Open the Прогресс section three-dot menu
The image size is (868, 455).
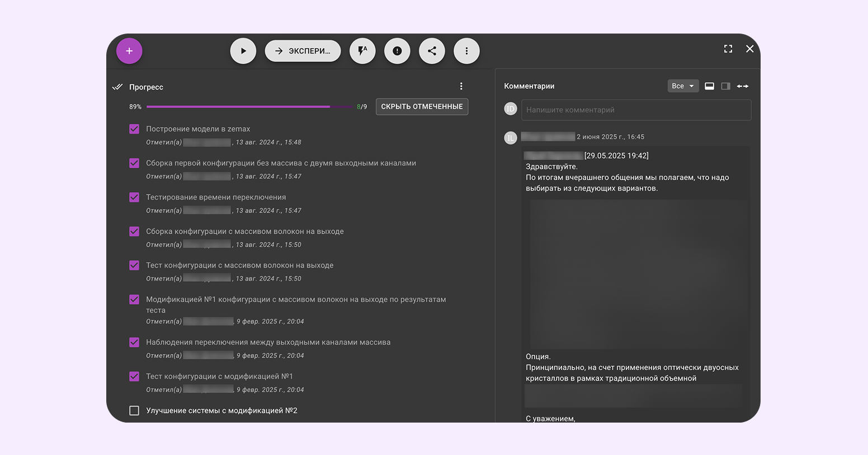click(461, 86)
